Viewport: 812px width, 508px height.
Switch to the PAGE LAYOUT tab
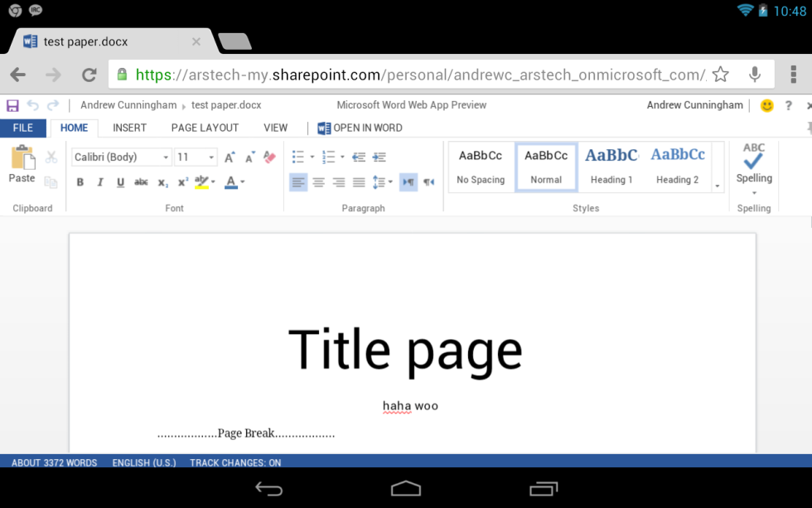click(x=205, y=128)
